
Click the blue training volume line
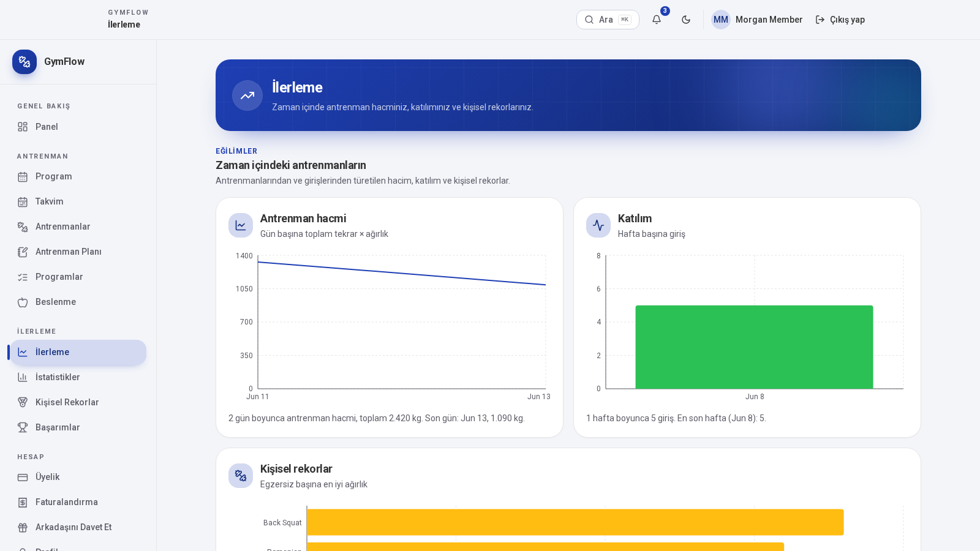(402, 274)
